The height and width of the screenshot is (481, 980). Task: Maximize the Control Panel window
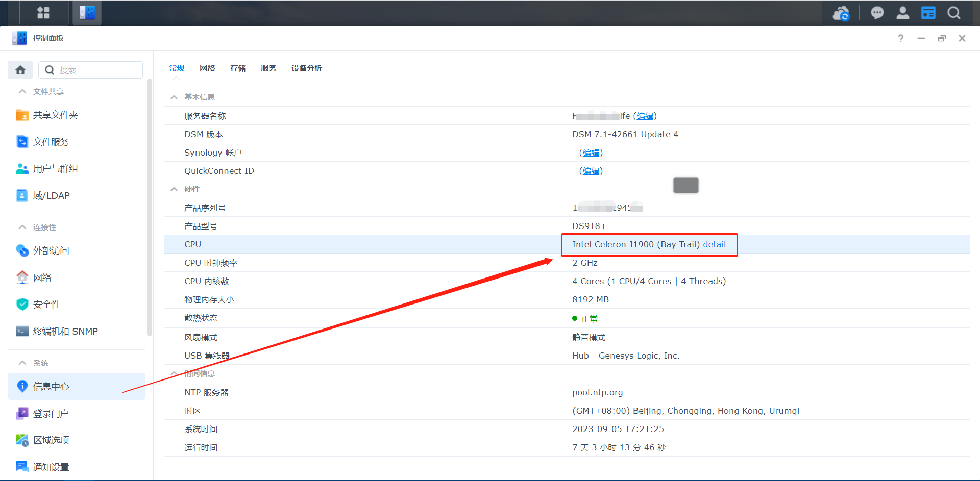tap(942, 38)
